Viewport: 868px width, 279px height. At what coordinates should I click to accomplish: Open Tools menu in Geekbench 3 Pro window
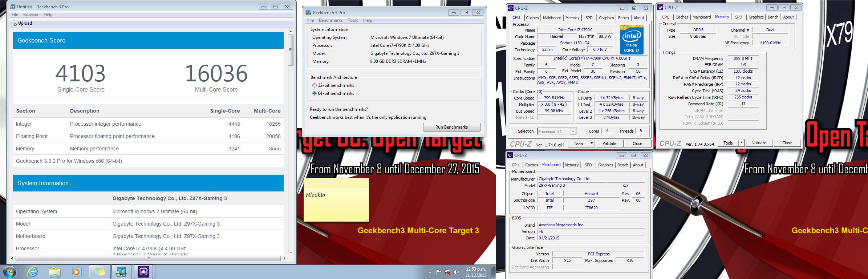coord(353,20)
